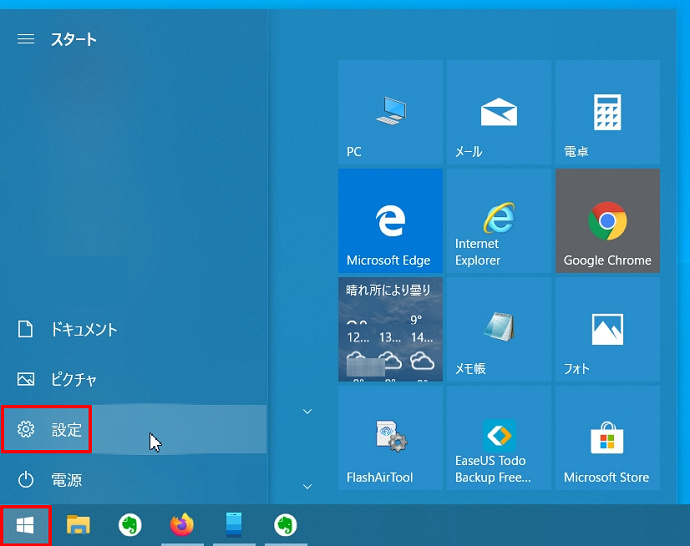Expand the Start hamburger menu
This screenshot has height=546, width=690.
coord(26,39)
